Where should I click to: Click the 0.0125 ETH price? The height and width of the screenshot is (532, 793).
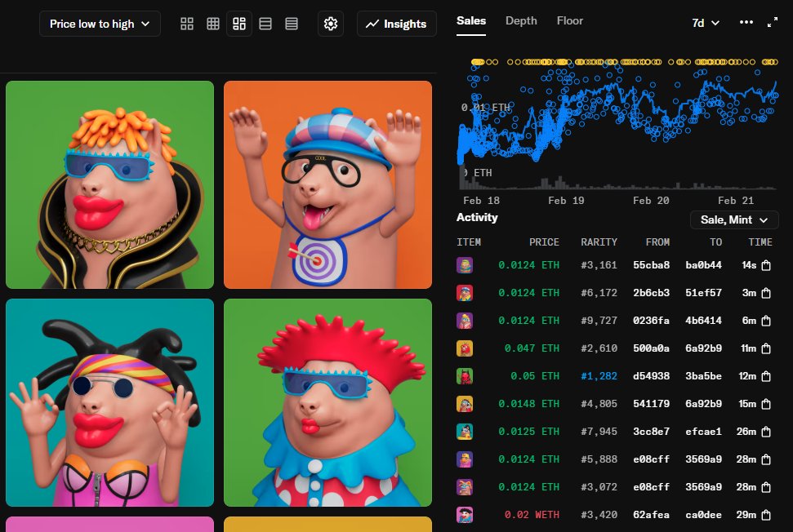tap(528, 432)
